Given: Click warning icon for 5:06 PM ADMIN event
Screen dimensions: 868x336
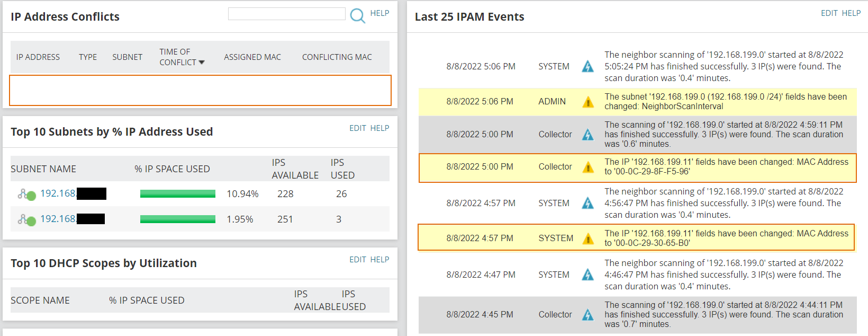Looking at the screenshot, I should (588, 102).
